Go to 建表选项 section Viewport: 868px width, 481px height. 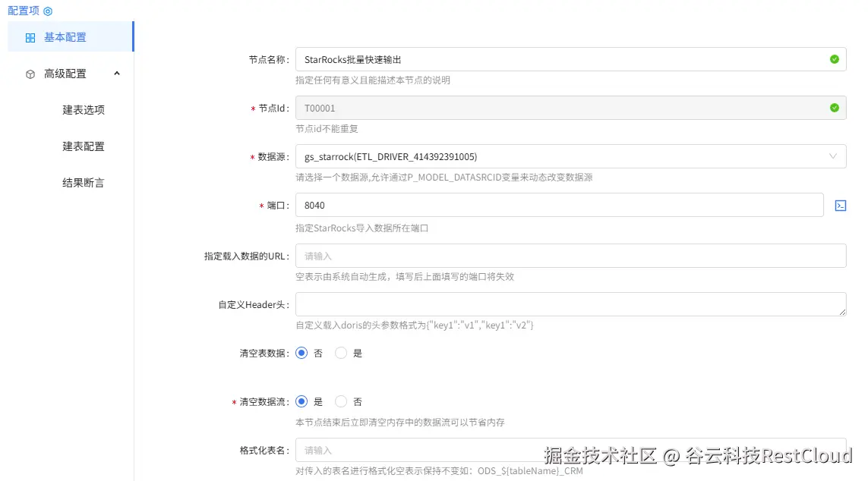click(83, 110)
